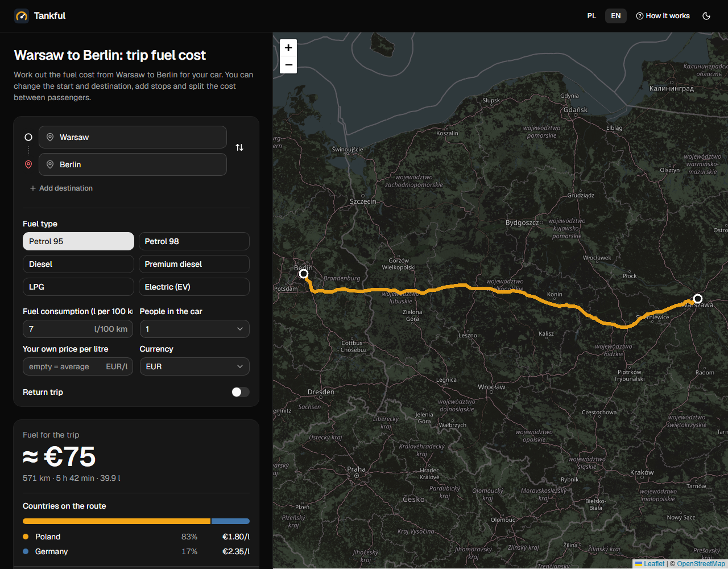Click the €2.35/l Germany price
728x569 pixels.
[236, 551]
